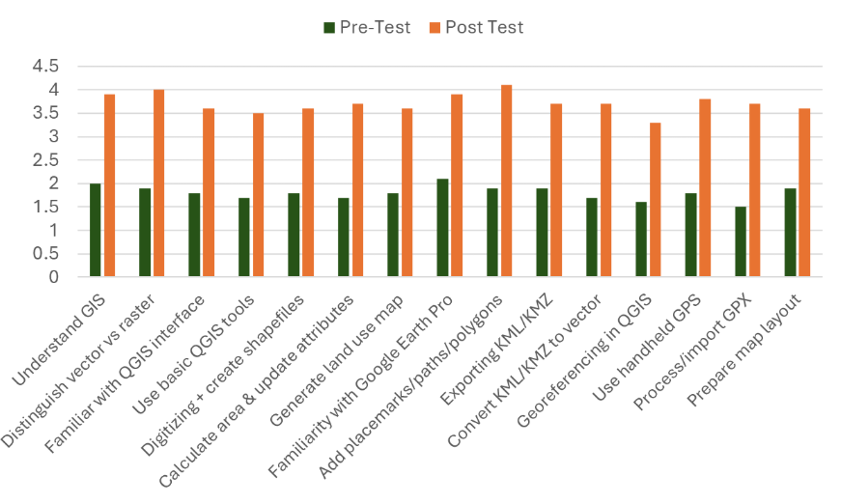The width and height of the screenshot is (841, 504).
Task: Click the Post Test bar for Prepare map layout
Action: pos(803,192)
